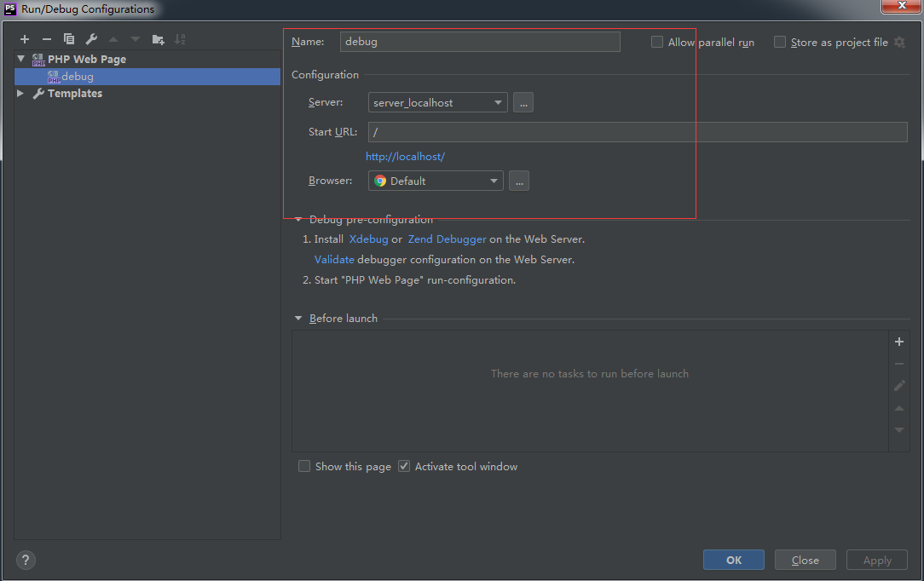This screenshot has height=581, width=924.
Task: Select the debug configuration item
Action: (x=77, y=77)
